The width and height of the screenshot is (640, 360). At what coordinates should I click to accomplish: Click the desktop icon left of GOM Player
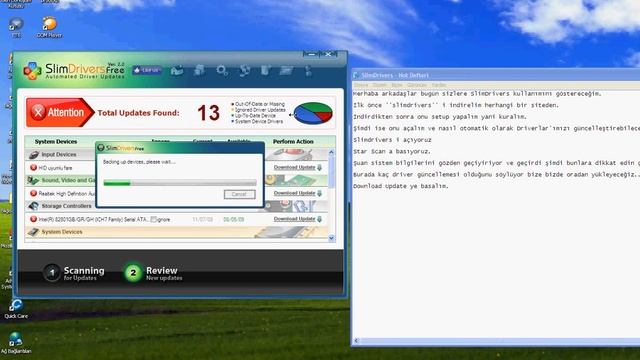[x=16, y=27]
